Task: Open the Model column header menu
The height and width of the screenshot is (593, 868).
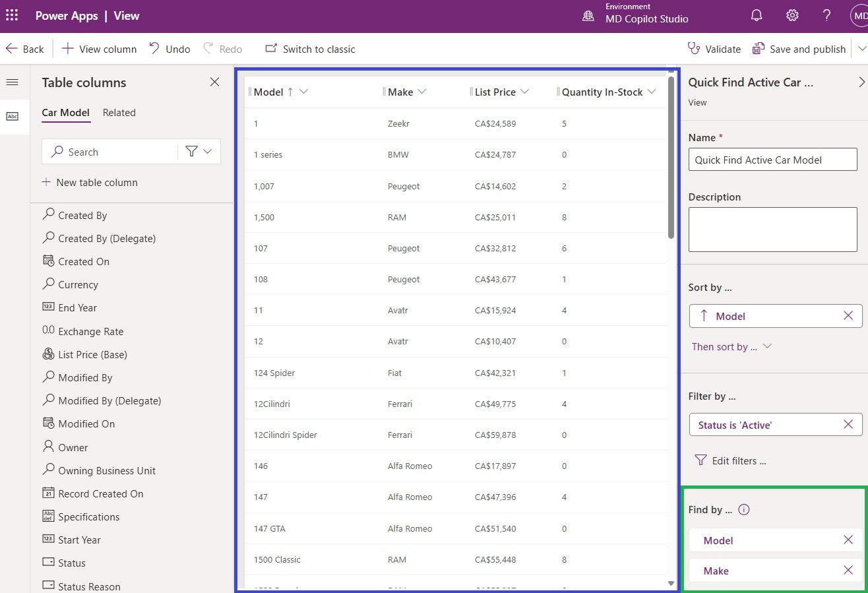Action: click(x=303, y=92)
